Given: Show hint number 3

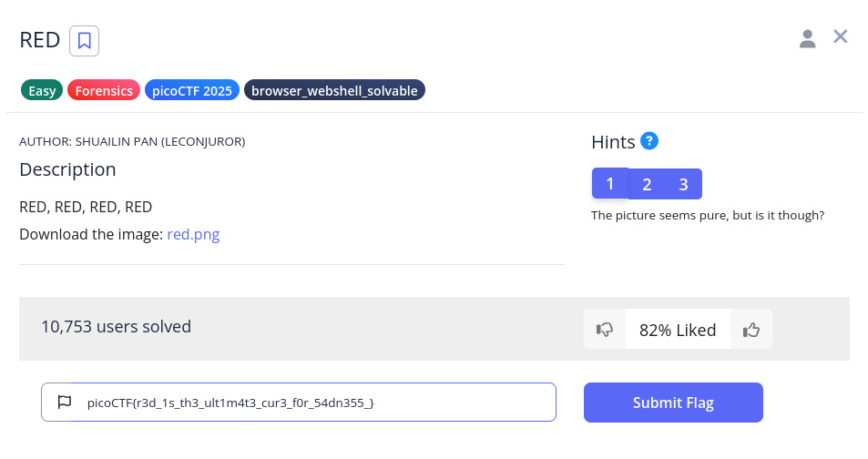Looking at the screenshot, I should click(x=683, y=184).
